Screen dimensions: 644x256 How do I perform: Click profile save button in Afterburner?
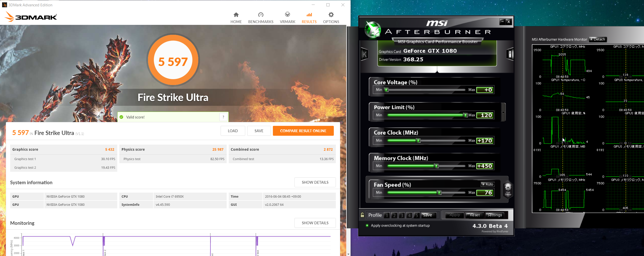pyautogui.click(x=429, y=215)
